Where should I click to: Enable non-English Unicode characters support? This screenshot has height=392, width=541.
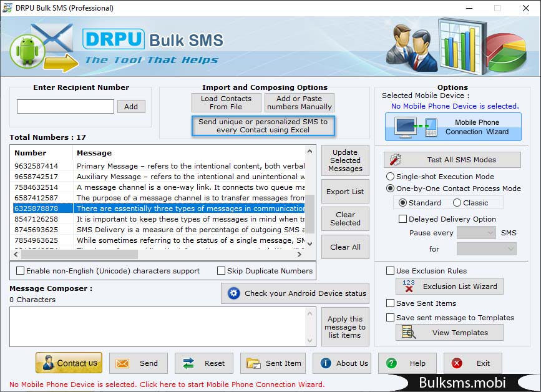[21, 271]
